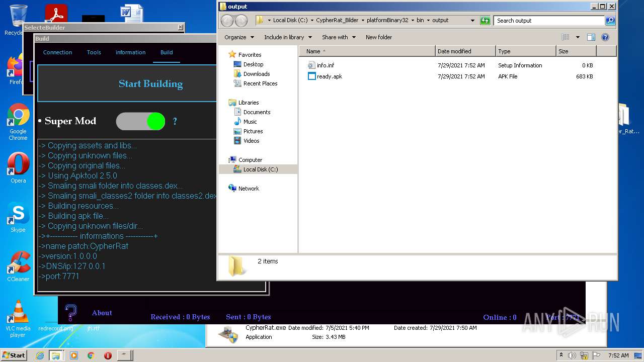Click the taskbar clock showing 7:52 AM
Screen dimensions: 644x362
pos(618,355)
